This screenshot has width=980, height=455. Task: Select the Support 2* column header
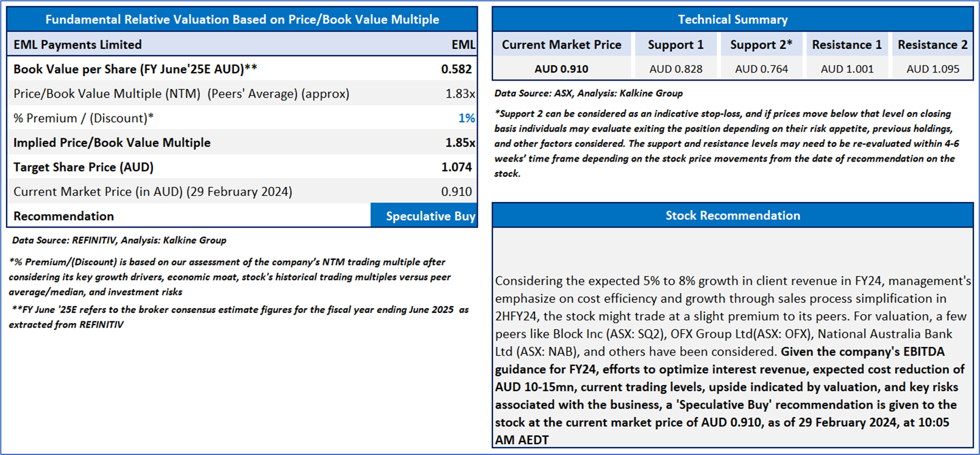pos(761,45)
